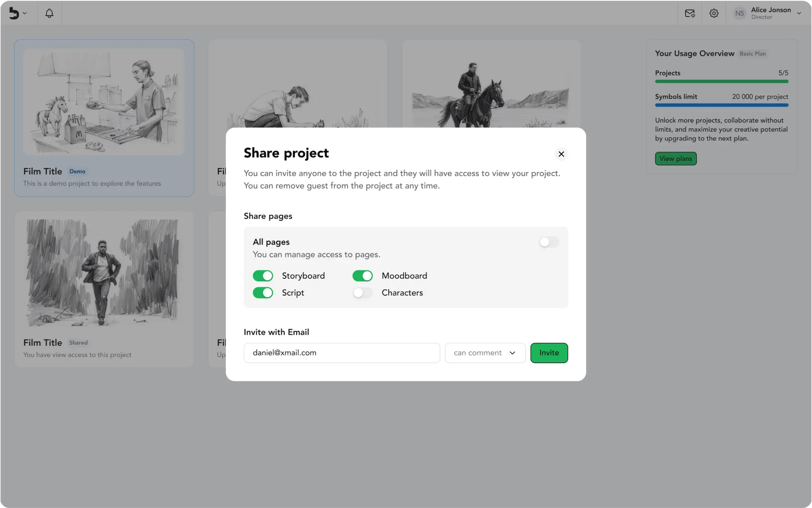Expand the logo menu chevron

click(x=25, y=13)
